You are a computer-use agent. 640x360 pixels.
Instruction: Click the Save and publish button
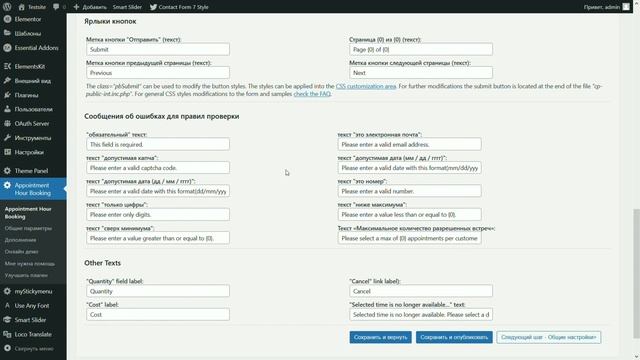[x=454, y=337]
